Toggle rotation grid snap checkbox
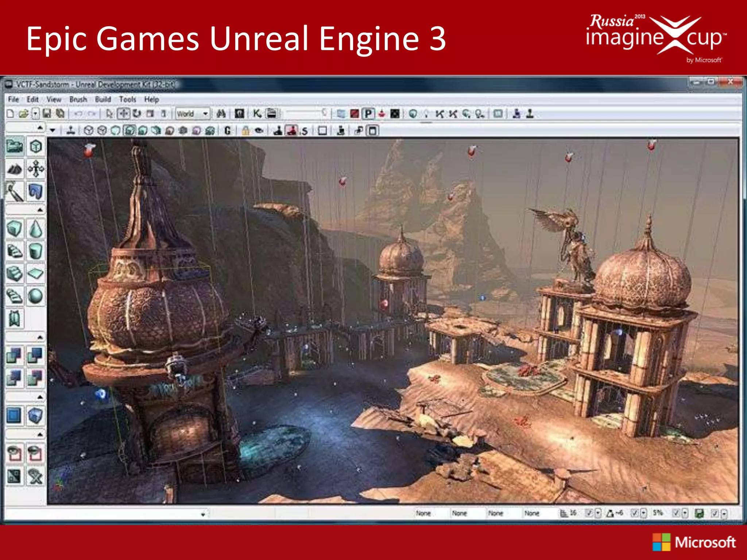The height and width of the screenshot is (560, 747). click(634, 513)
